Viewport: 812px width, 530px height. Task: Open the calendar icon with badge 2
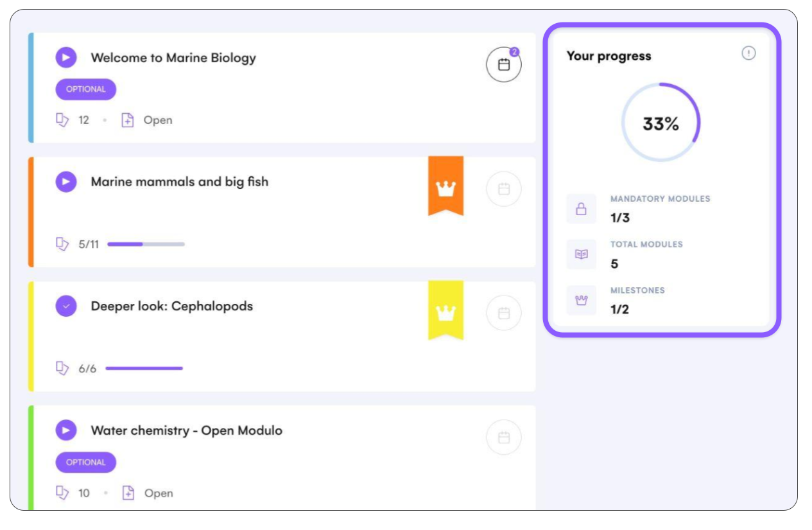tap(504, 64)
